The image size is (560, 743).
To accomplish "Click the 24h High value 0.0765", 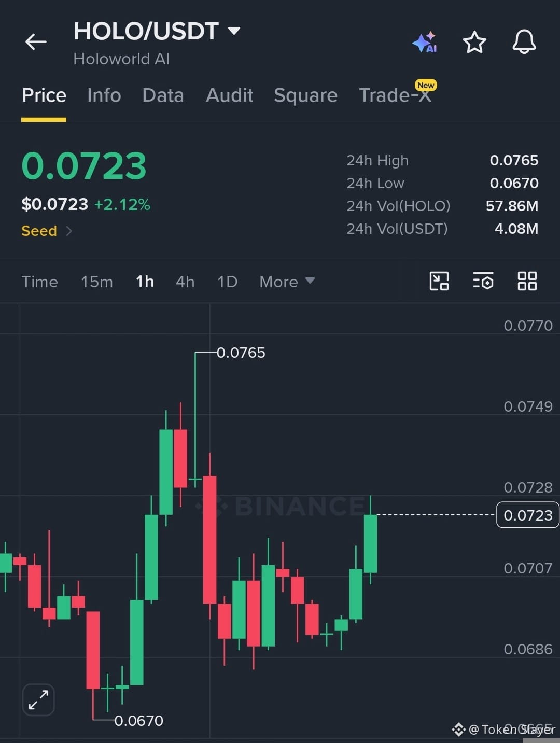I will 514,160.
